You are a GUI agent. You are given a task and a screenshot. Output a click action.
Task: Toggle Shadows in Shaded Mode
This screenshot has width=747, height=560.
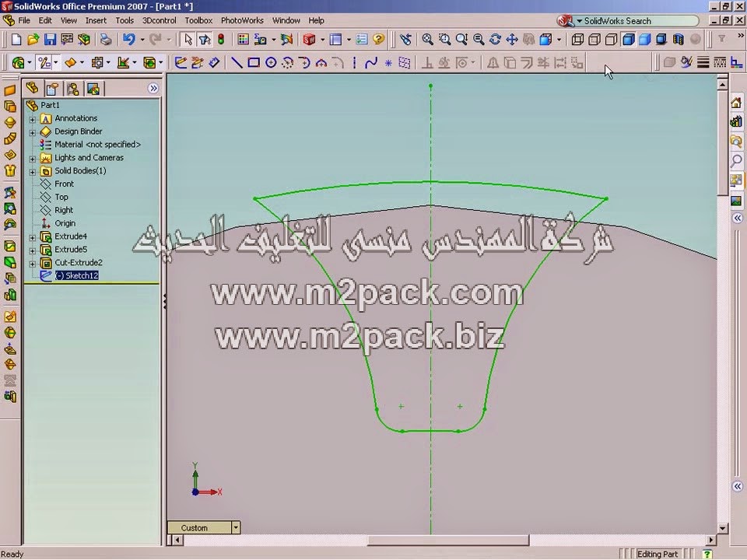661,40
